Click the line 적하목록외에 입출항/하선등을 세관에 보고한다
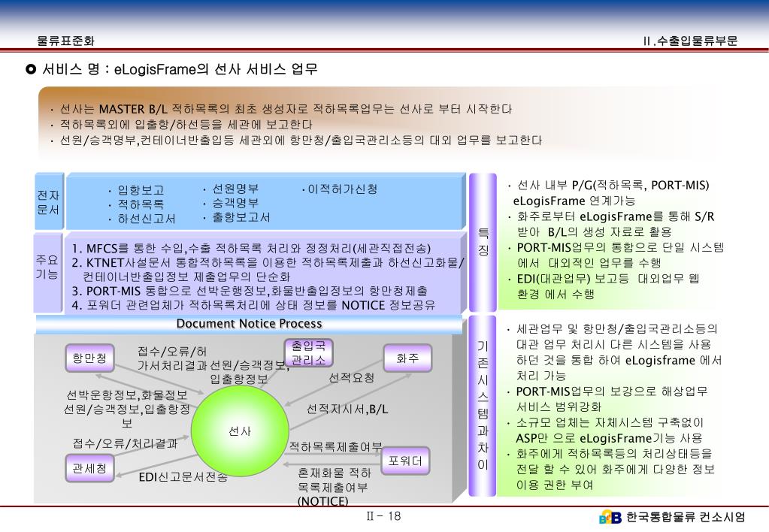769x532 pixels. click(186, 125)
